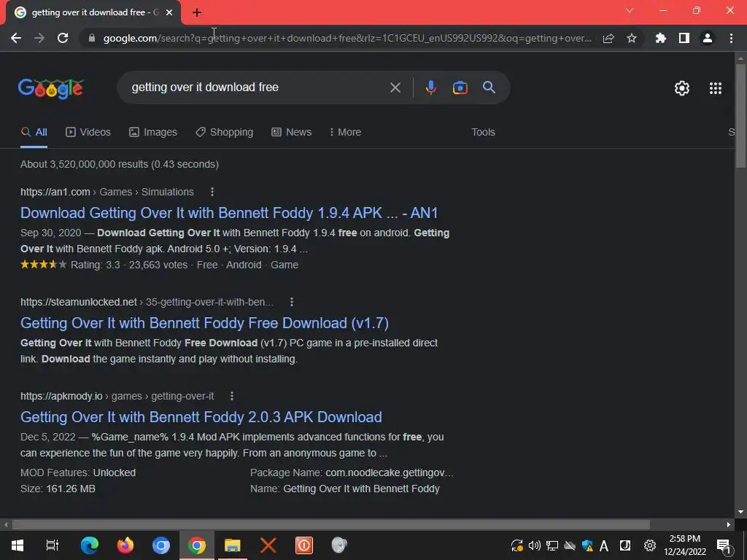
Task: Click the 'MOD Features: Unlocked' text
Action: [x=78, y=472]
